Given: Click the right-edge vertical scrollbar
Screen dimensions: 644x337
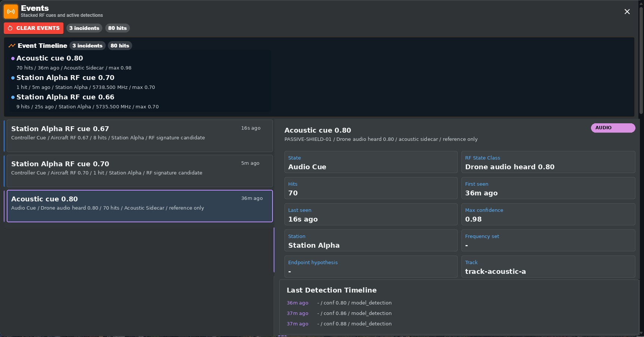Looking at the screenshot, I should [641, 60].
